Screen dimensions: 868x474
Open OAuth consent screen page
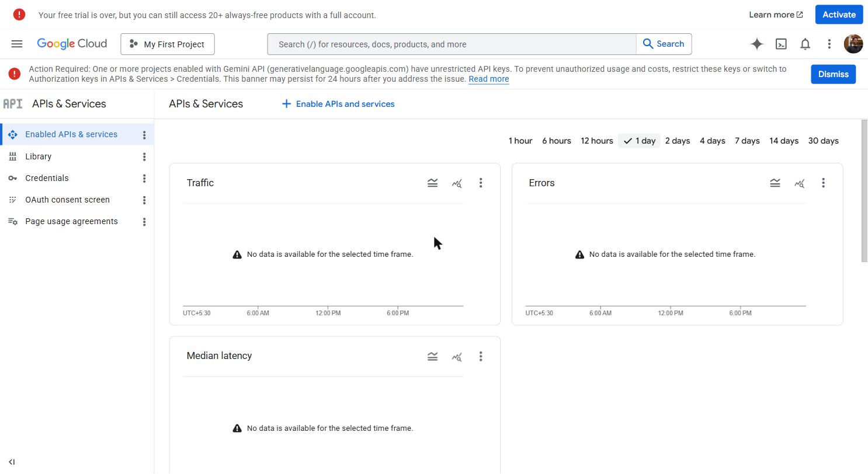point(67,200)
